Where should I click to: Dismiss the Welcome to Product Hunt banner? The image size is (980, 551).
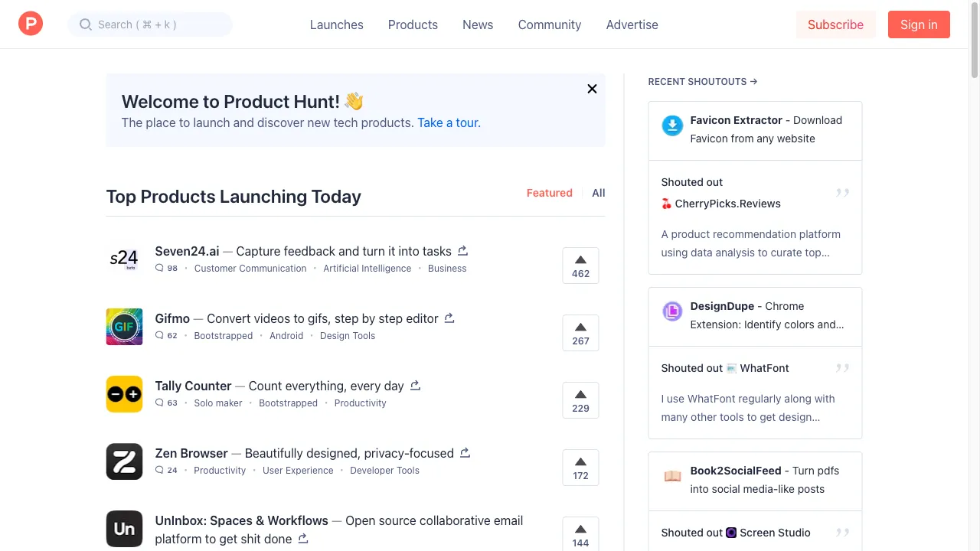[x=592, y=89]
